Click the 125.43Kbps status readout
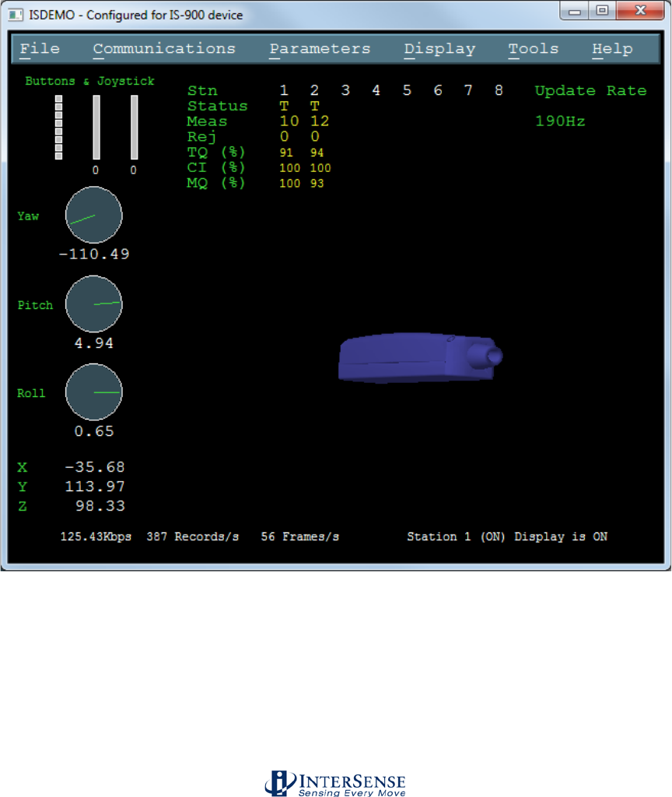The image size is (672, 797). 96,537
